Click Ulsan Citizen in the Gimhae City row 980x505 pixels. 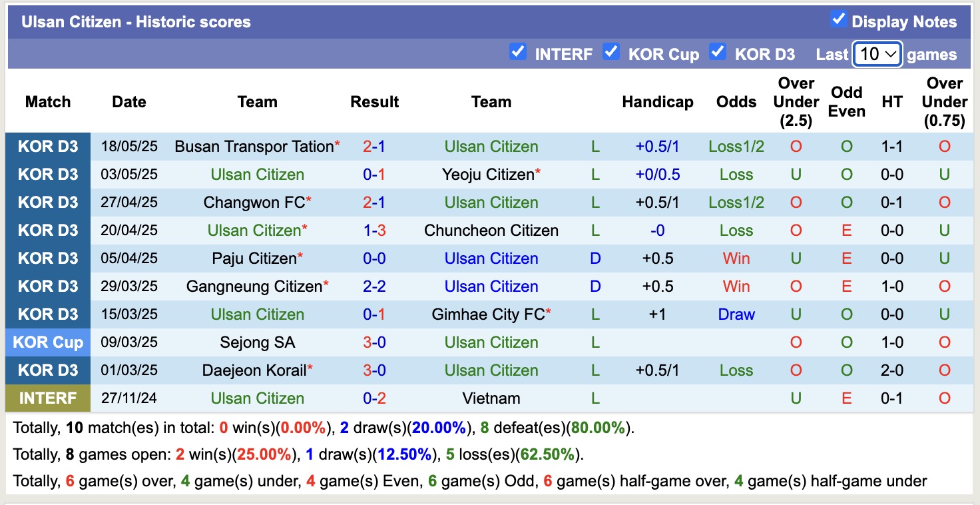[257, 314]
